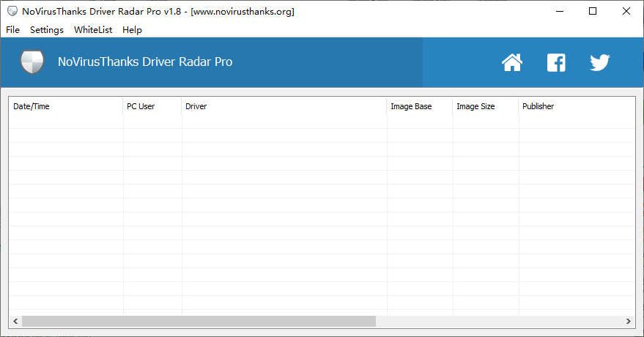This screenshot has height=337, width=644.
Task: Open the WhiteList menu
Action: [93, 30]
